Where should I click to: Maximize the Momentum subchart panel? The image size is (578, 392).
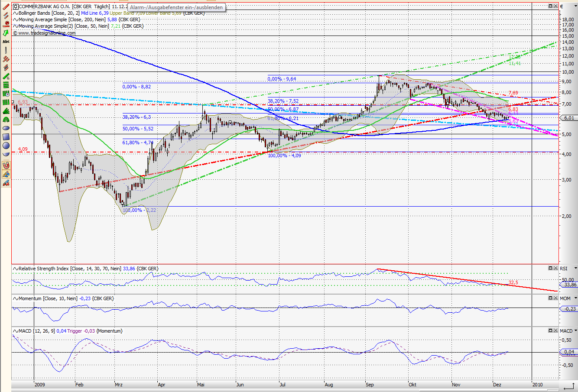[x=550, y=298]
